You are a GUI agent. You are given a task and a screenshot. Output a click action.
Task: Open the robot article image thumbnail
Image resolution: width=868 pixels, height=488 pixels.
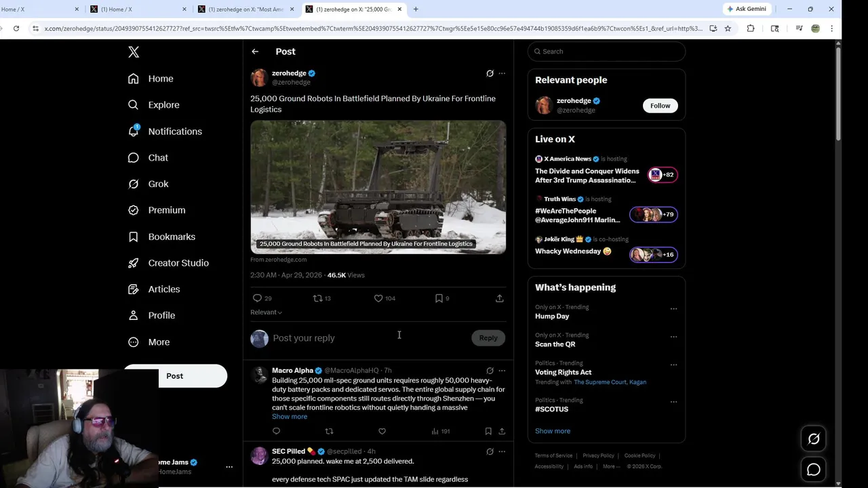(378, 187)
